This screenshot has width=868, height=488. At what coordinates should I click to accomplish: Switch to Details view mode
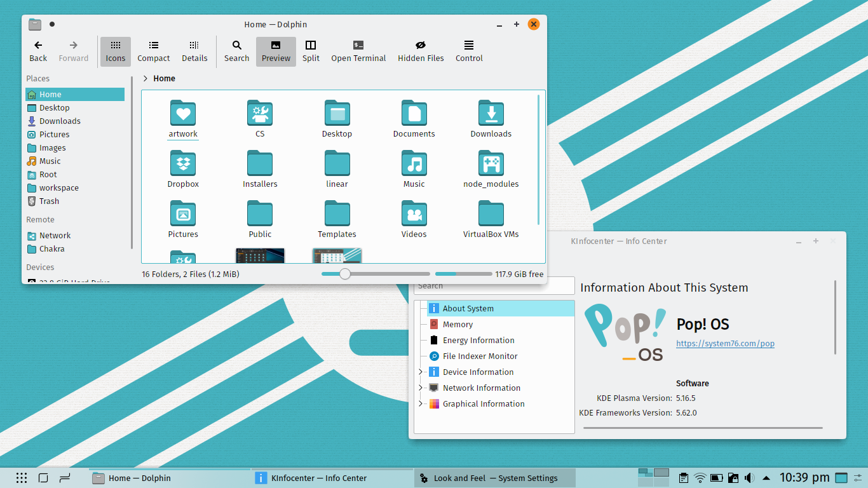194,51
